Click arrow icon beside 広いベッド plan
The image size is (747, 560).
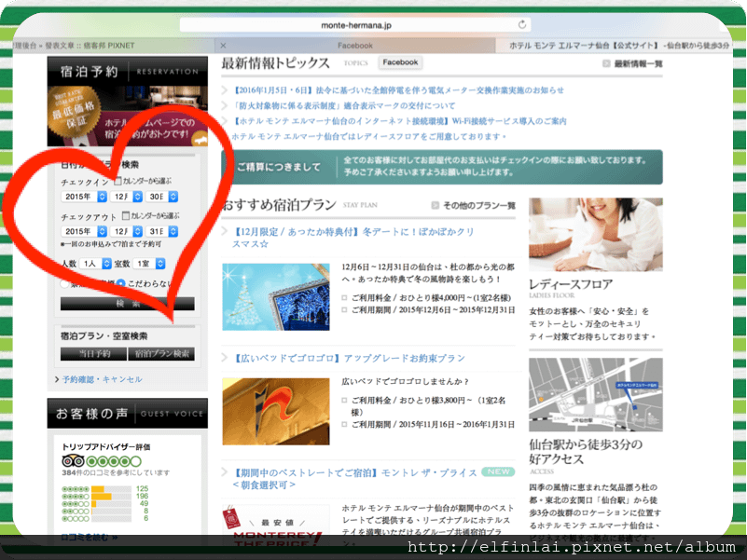[225, 358]
